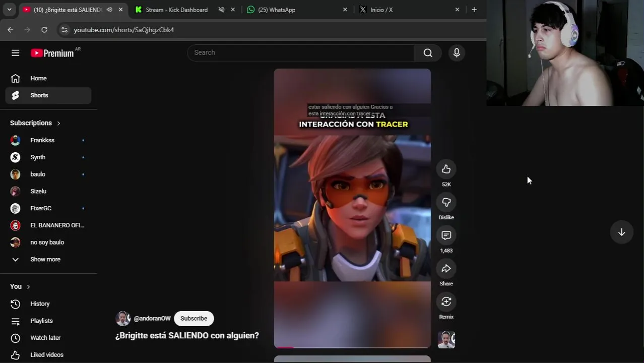Go back in browser
The width and height of the screenshot is (644, 363).
pos(11,30)
